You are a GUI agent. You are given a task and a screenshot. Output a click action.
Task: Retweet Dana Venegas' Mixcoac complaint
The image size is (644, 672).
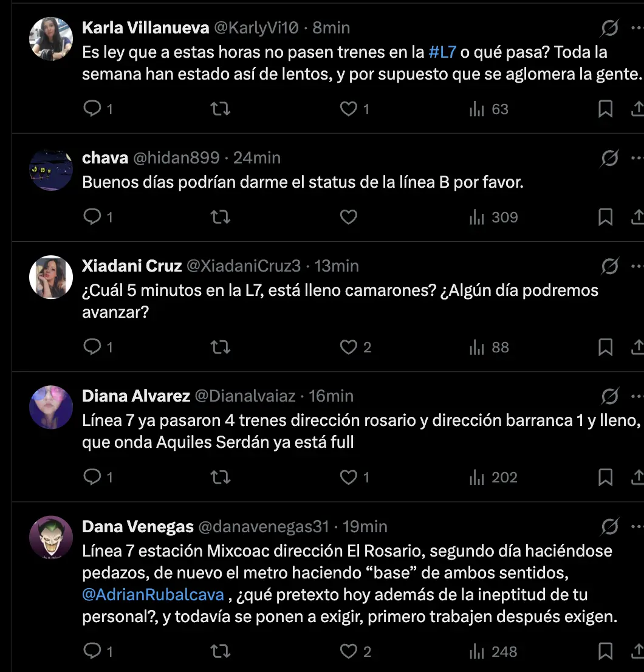click(220, 651)
